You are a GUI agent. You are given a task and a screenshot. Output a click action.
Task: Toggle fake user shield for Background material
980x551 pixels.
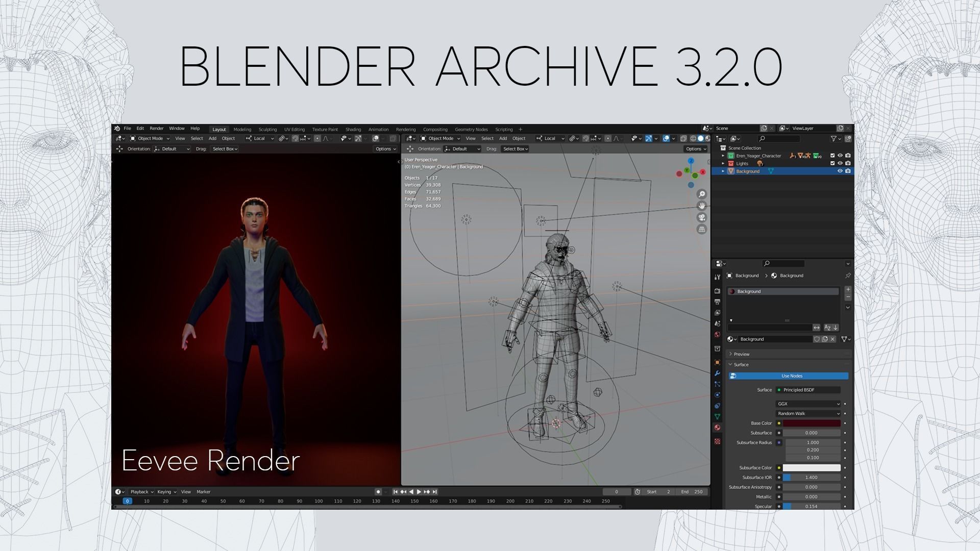click(x=817, y=339)
